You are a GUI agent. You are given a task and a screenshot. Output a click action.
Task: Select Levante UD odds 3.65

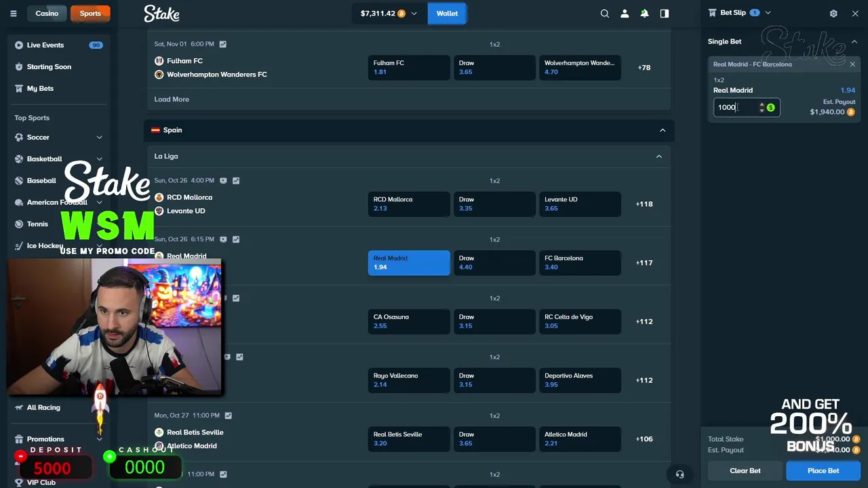[x=580, y=204]
